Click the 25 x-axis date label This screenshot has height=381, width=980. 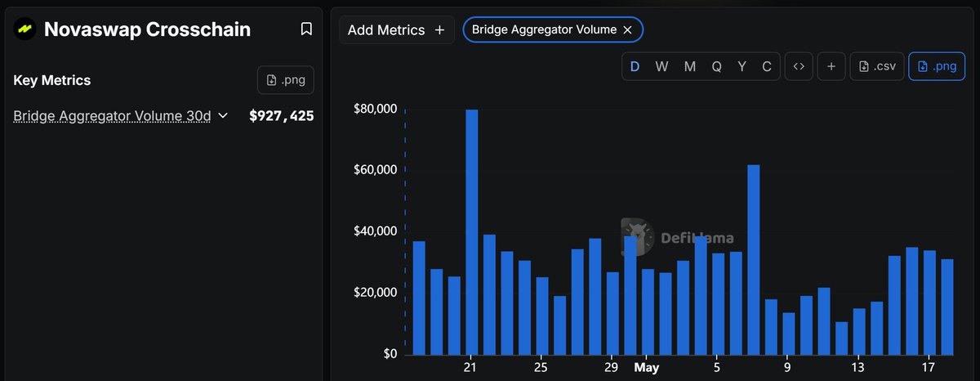(541, 367)
